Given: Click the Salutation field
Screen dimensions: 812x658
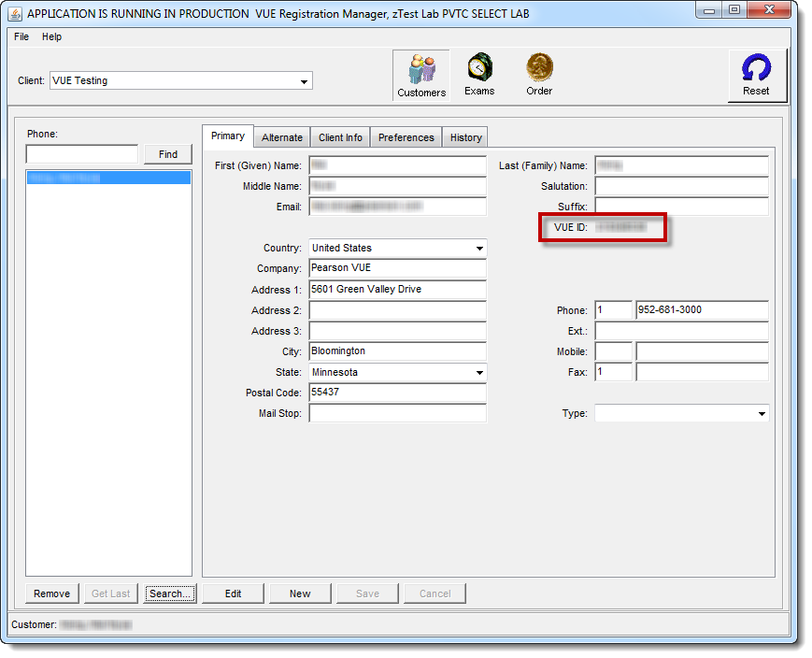Looking at the screenshot, I should coord(681,186).
